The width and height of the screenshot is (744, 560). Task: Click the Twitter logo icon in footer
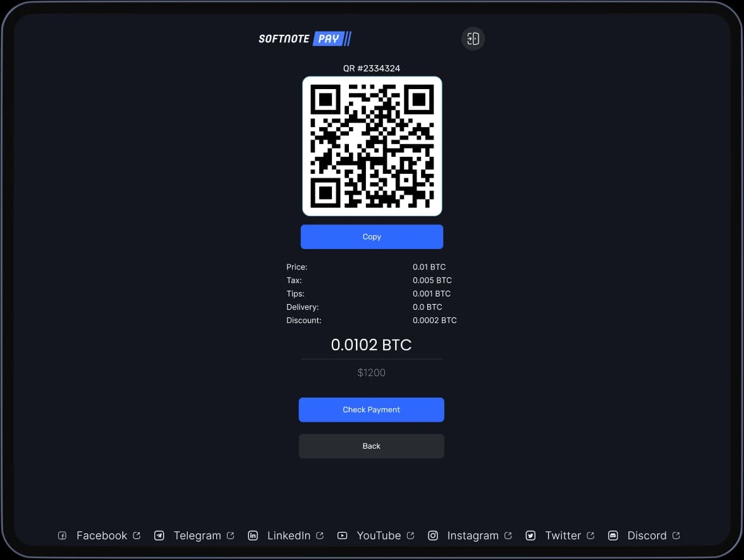(531, 536)
